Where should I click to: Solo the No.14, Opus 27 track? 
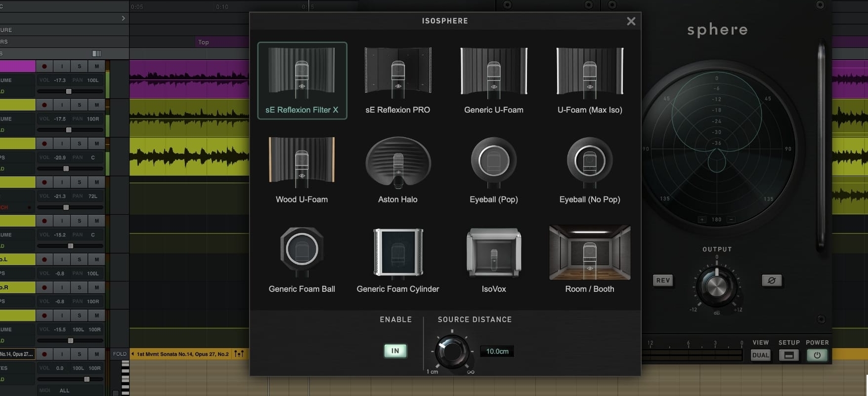tap(79, 354)
